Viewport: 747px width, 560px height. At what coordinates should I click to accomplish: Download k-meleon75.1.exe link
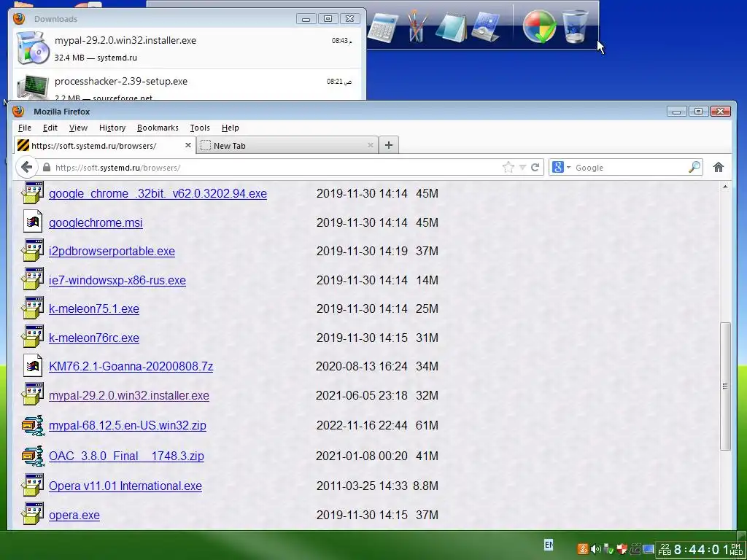coord(94,308)
